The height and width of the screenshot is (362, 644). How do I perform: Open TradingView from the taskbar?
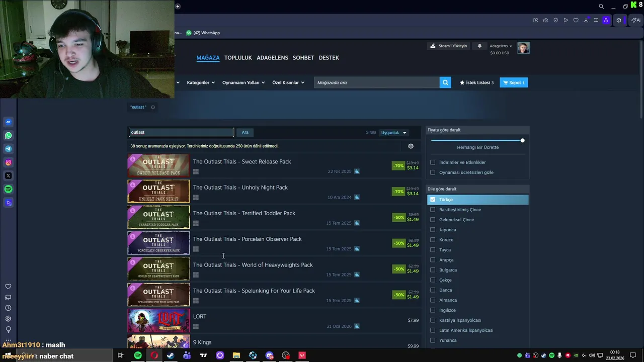coord(203,355)
